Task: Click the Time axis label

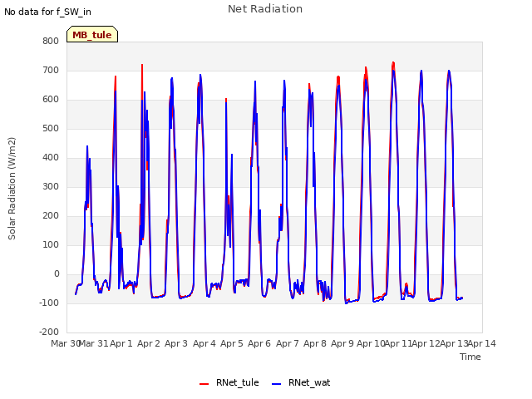Action: pos(470,357)
